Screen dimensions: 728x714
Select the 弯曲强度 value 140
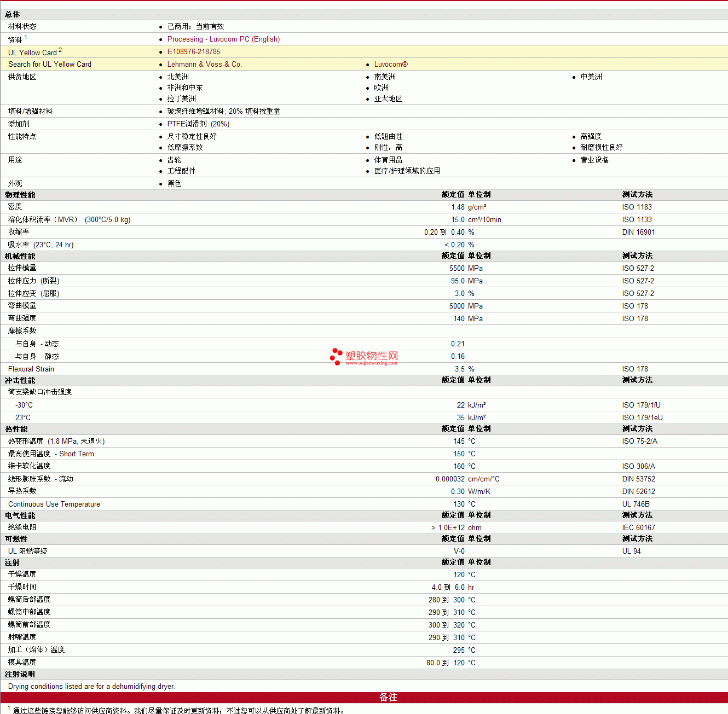point(459,319)
